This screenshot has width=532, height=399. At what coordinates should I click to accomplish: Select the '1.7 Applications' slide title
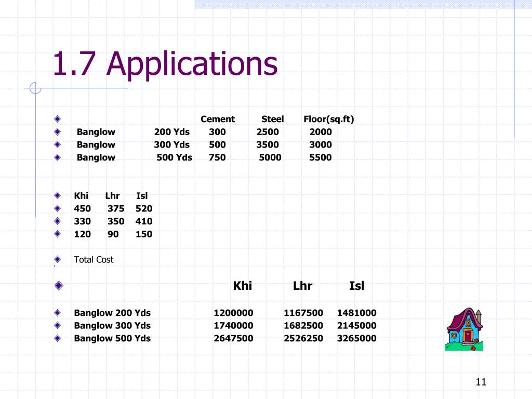[x=165, y=63]
